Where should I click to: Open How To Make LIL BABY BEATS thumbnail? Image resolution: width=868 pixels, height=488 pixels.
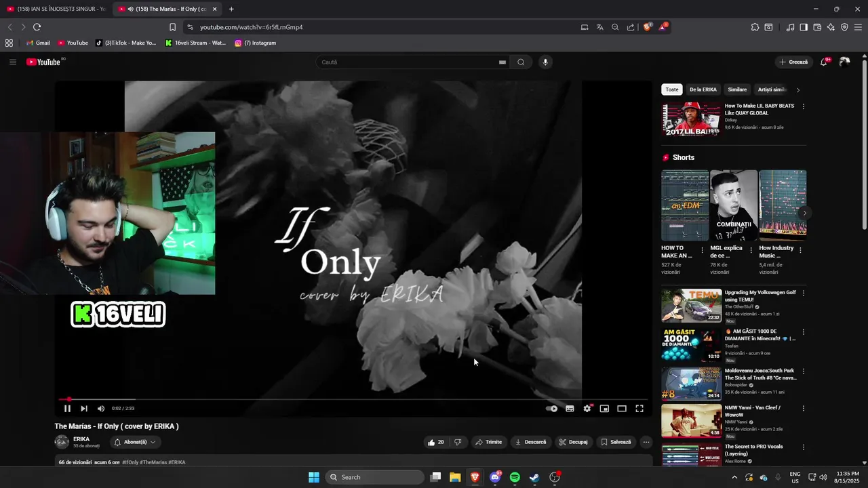pos(692,119)
